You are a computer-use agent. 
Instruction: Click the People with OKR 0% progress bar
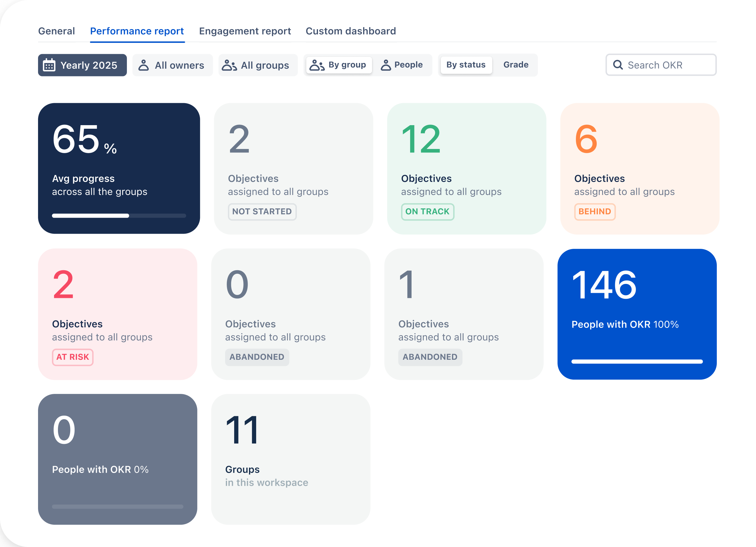(x=118, y=507)
